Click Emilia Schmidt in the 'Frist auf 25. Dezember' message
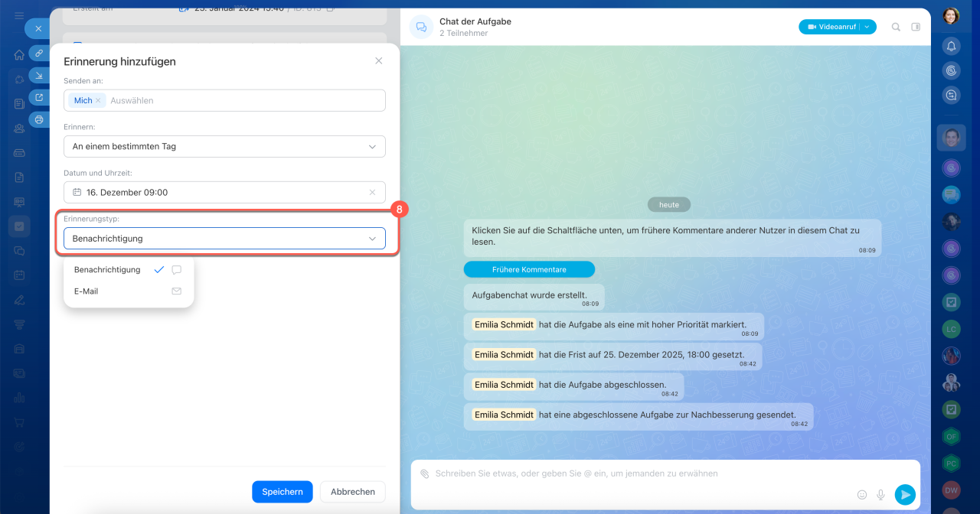Viewport: 980px width, 514px height. point(504,355)
